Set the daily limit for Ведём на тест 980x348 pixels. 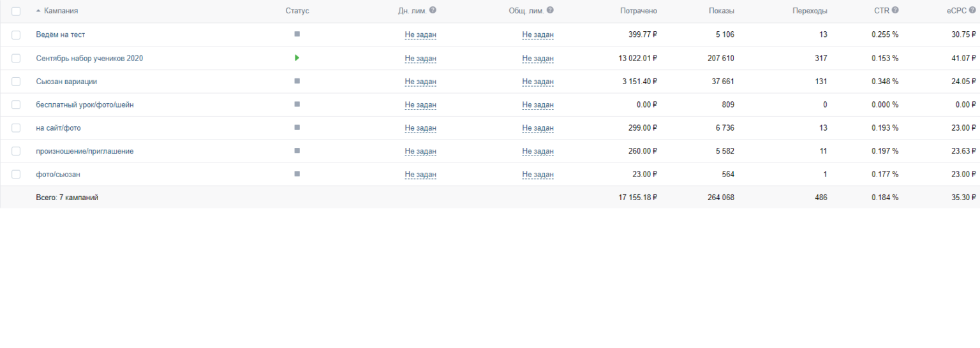tap(420, 35)
